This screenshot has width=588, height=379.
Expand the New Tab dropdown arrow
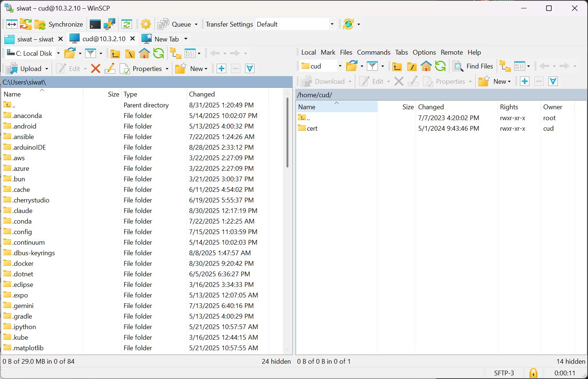pos(186,39)
